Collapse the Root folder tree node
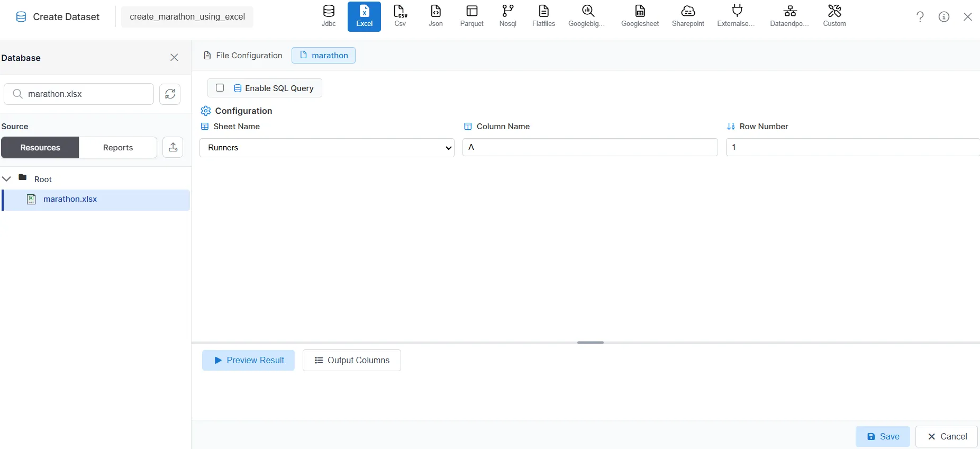Screen dimensions: 980x449 coord(7,179)
